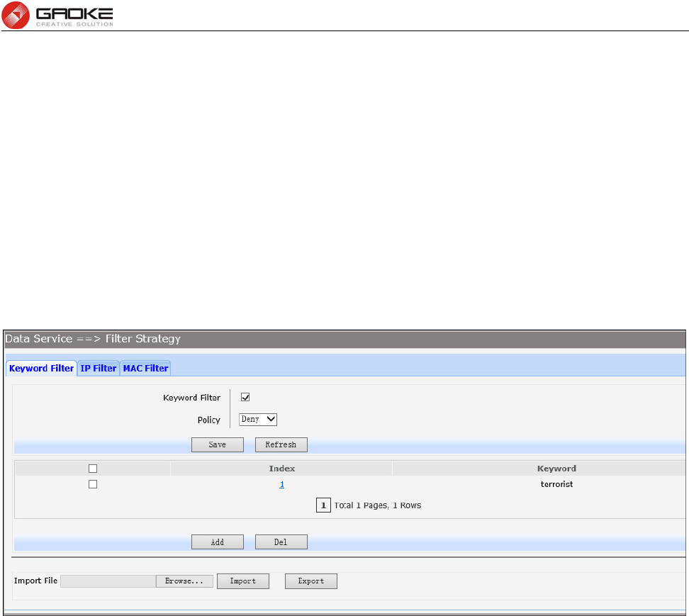This screenshot has height=616, width=689.
Task: Click the Index column header
Action: [281, 469]
